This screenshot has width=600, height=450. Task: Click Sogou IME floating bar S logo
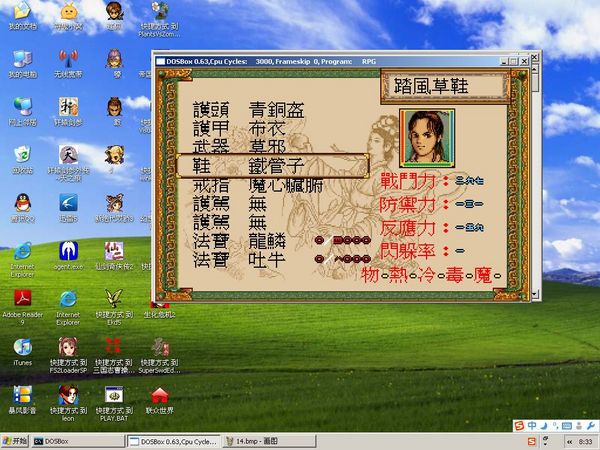[519, 426]
